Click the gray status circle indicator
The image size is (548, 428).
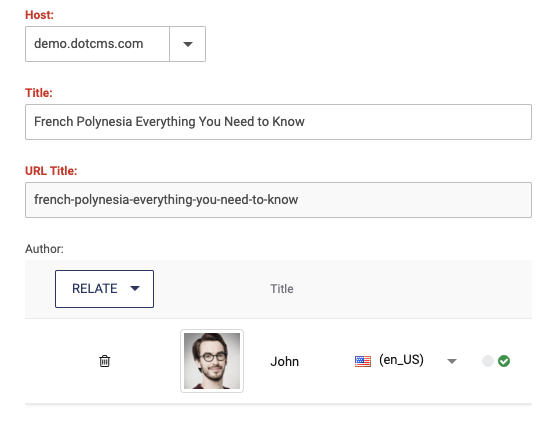[x=488, y=361]
